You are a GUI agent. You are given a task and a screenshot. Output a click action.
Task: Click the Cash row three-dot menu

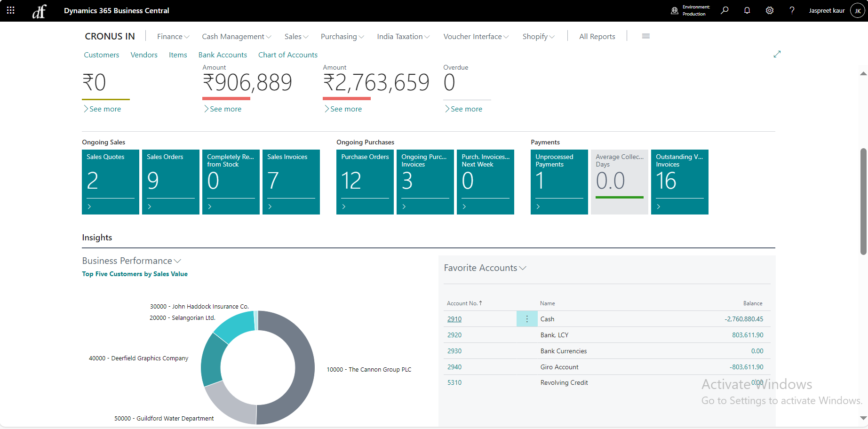[527, 319]
